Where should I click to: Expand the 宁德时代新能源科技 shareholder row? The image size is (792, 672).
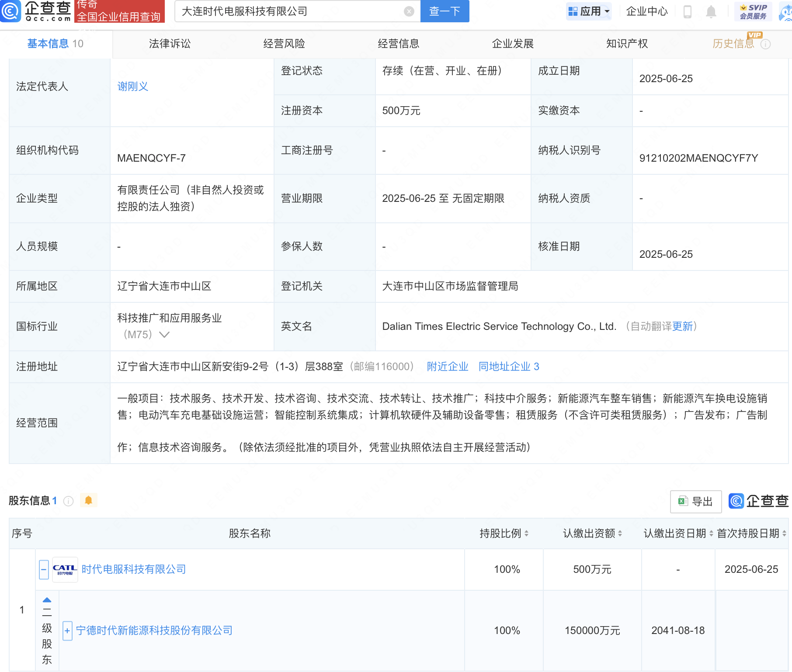coord(67,631)
